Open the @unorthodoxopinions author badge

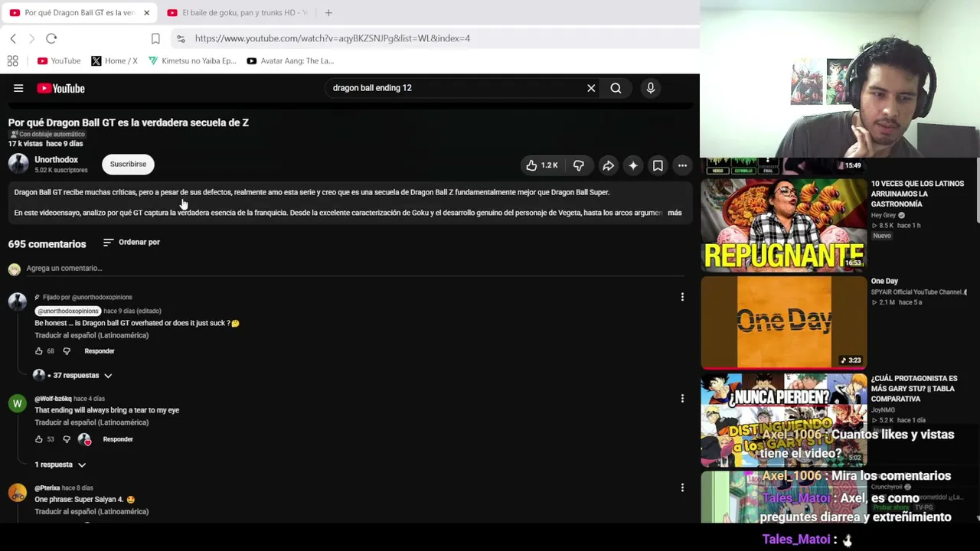[67, 311]
